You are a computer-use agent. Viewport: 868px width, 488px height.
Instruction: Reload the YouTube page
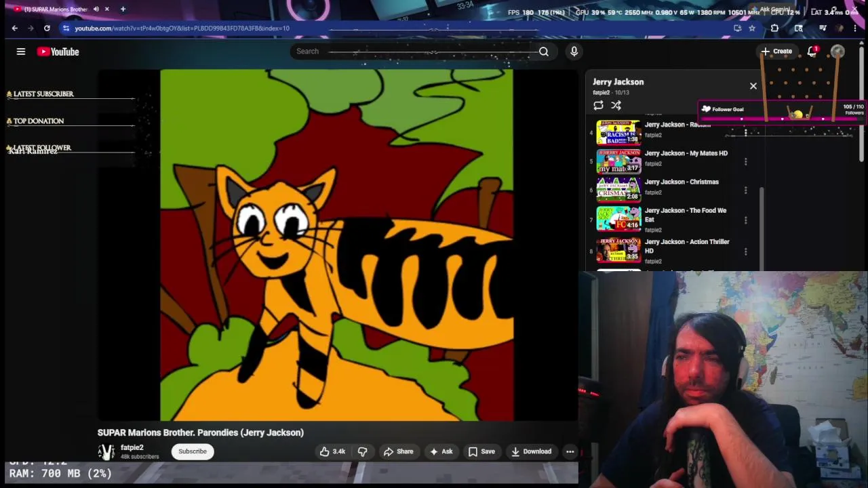coord(47,28)
